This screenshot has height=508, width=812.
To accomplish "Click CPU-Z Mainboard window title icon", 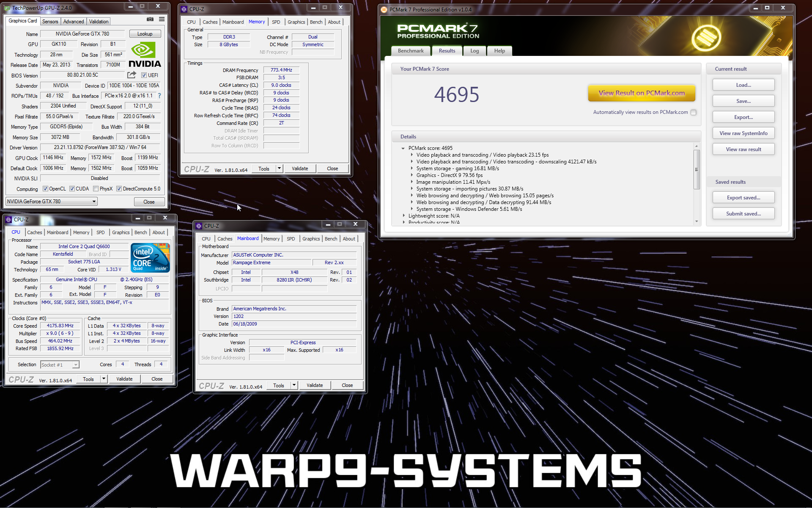I will (x=199, y=226).
